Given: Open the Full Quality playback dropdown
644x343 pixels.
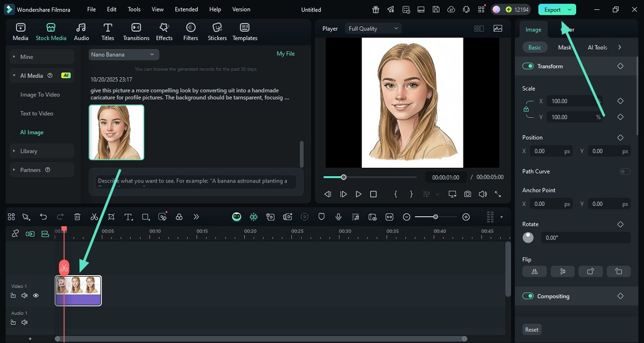Looking at the screenshot, I should tap(373, 28).
